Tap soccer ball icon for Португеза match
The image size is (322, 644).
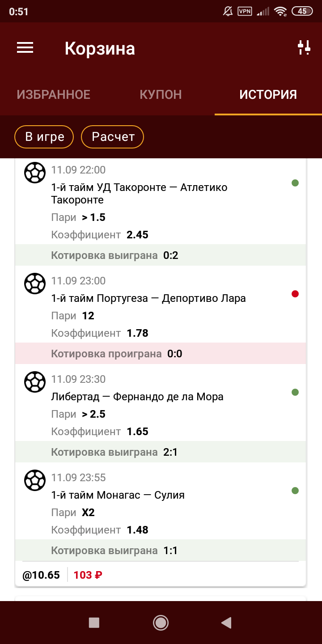(35, 284)
